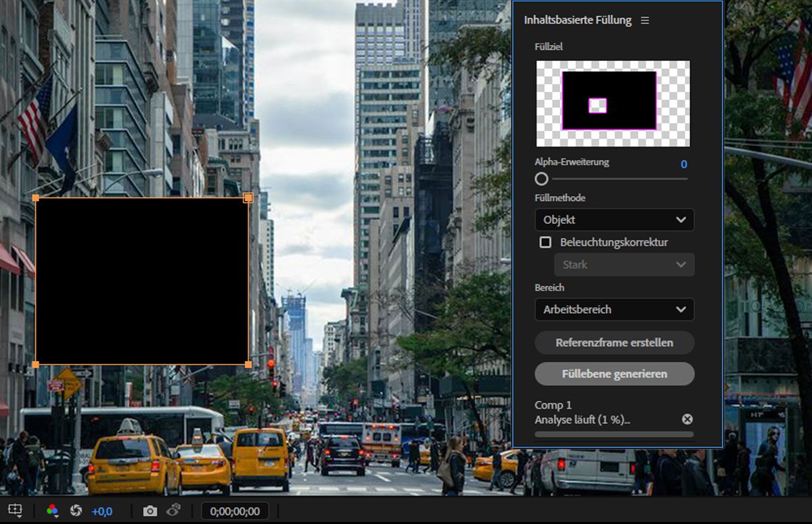This screenshot has width=812, height=524.
Task: Open the disabled Stark dropdown
Action: click(624, 264)
